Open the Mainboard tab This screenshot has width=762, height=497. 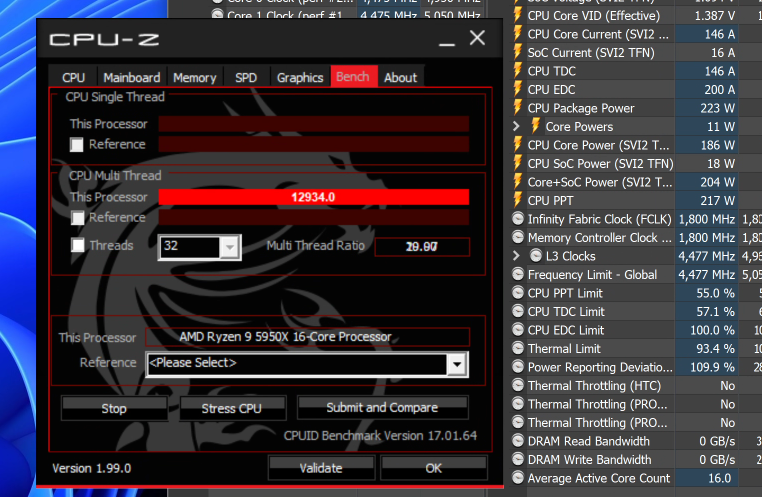coord(132,77)
